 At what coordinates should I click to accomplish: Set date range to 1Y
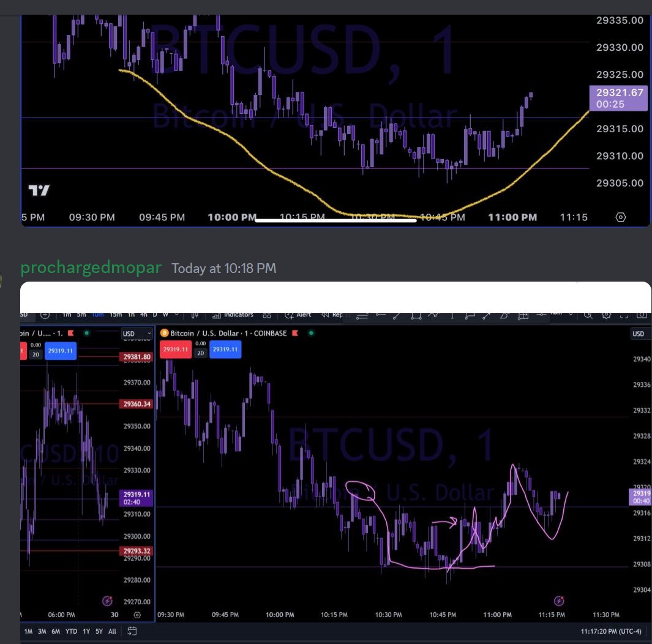tap(86, 631)
